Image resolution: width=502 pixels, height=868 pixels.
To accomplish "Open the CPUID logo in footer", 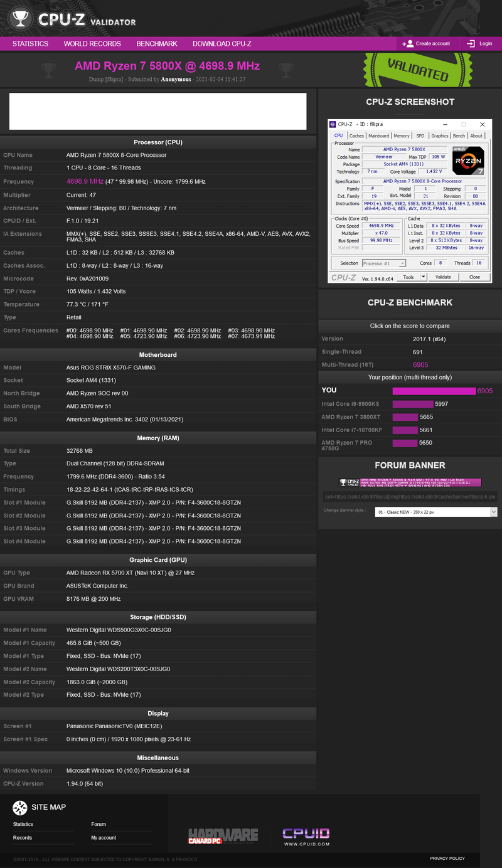I will click(x=306, y=836).
